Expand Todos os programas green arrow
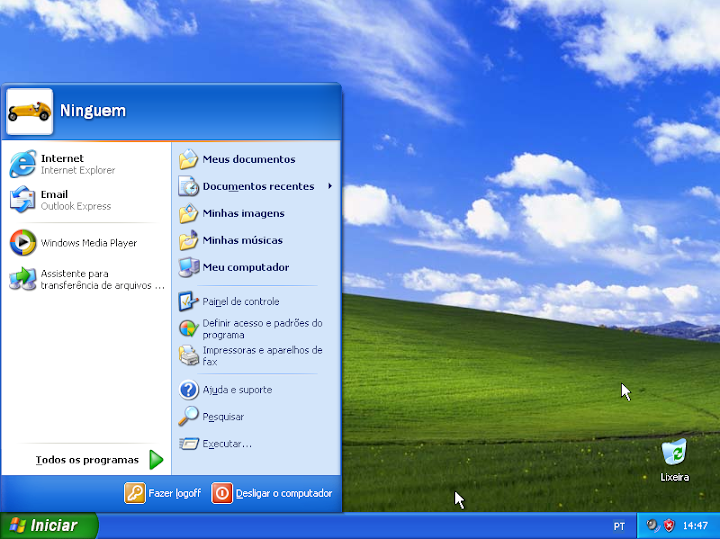The image size is (720, 539). [x=156, y=460]
